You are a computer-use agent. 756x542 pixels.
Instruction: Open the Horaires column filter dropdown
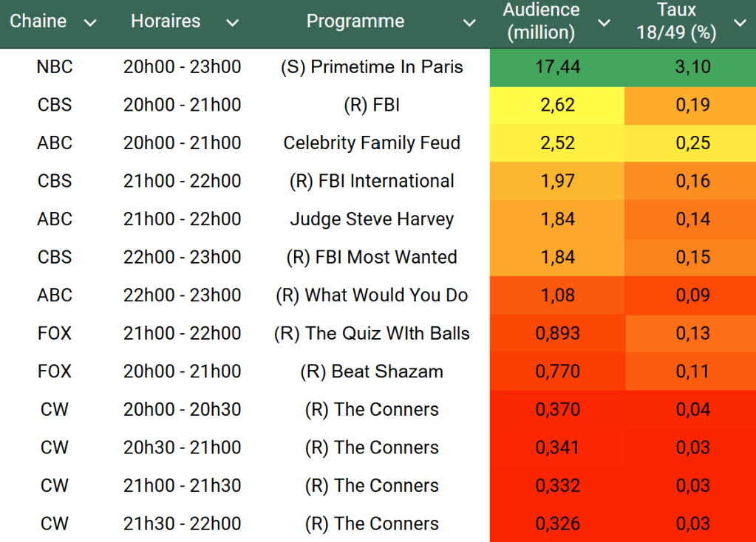tap(232, 23)
